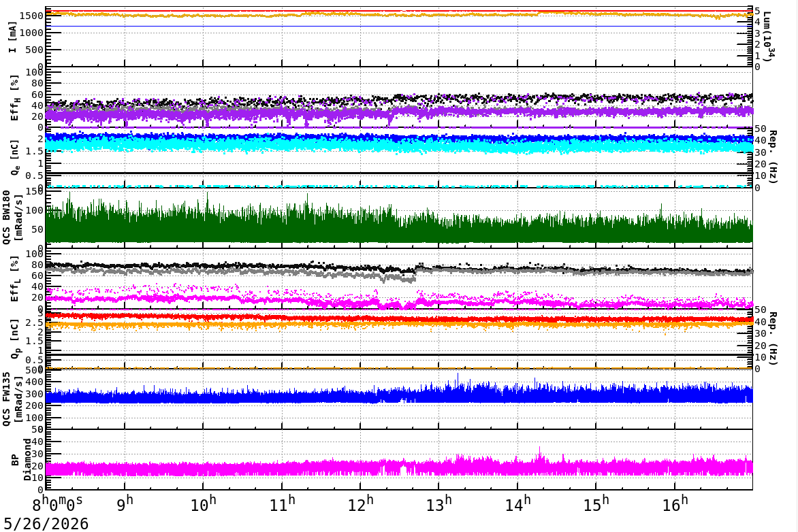This screenshot has width=798, height=532.
Task: Click the 13h time axis label
Action: pyautogui.click(x=439, y=503)
